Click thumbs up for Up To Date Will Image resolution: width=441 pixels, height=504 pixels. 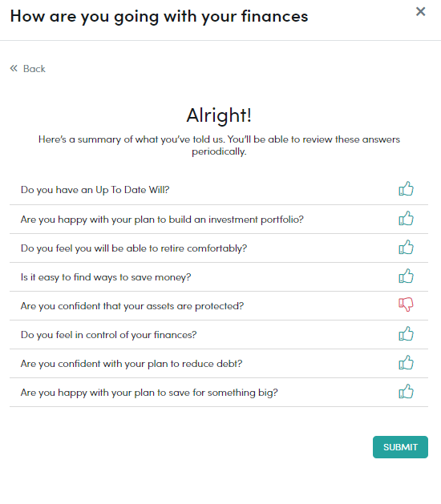(x=406, y=188)
